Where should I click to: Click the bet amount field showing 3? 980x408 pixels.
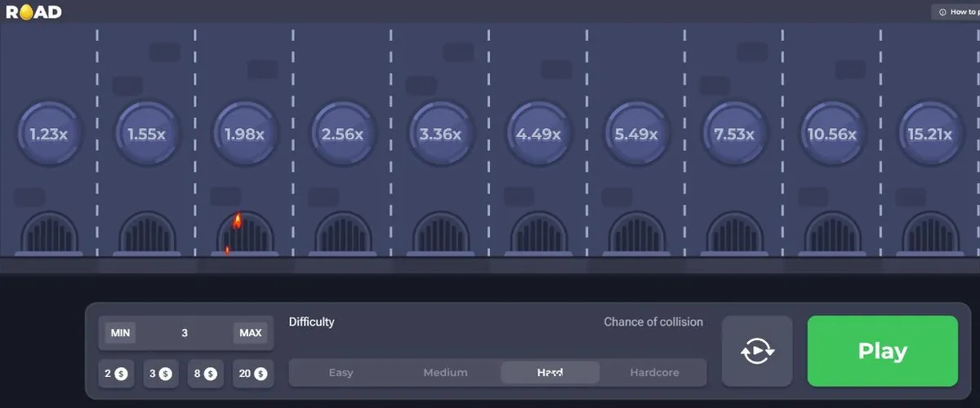[185, 333]
